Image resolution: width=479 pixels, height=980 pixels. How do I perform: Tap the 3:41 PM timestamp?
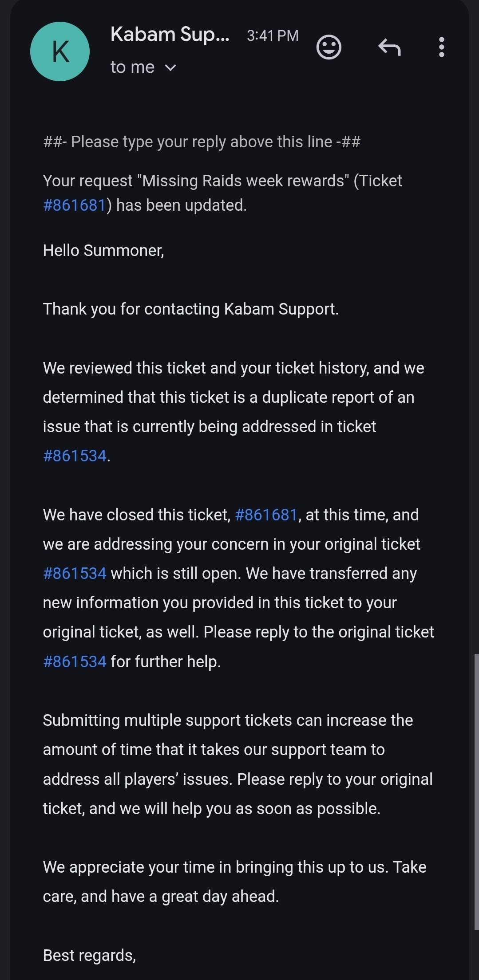coord(273,35)
